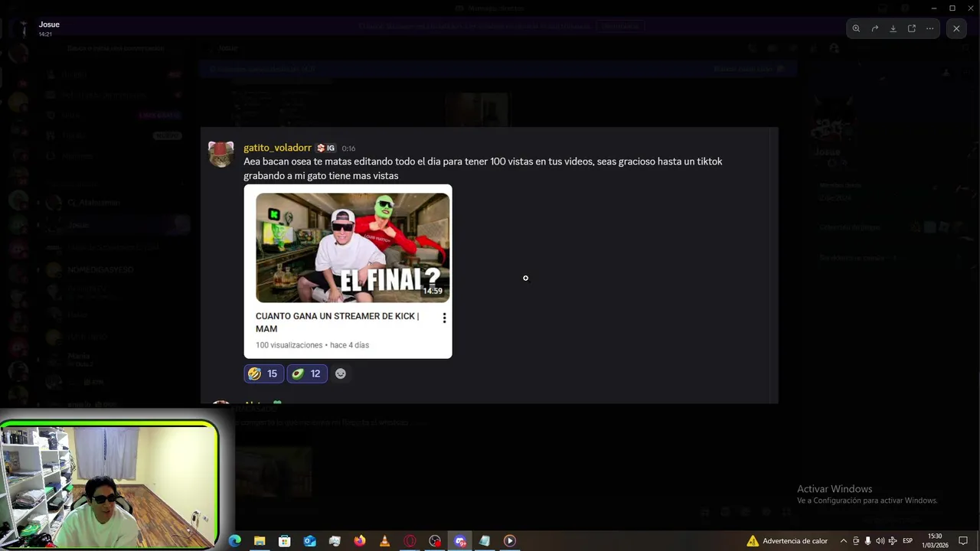Click the Meet Now camera tray icon
Image resolution: width=980 pixels, height=551 pixels.
[x=856, y=541]
